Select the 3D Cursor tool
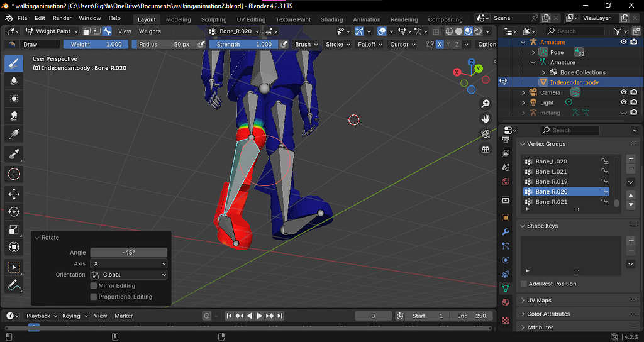 coord(14,174)
